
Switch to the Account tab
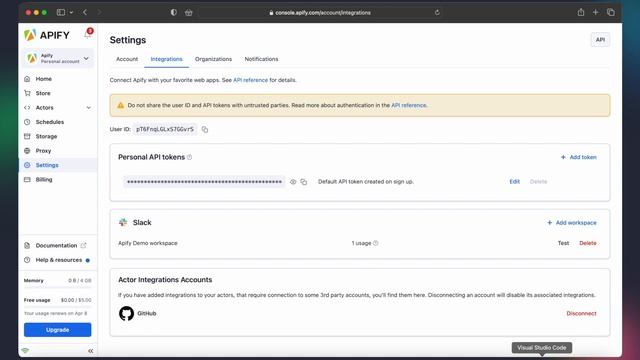127,59
